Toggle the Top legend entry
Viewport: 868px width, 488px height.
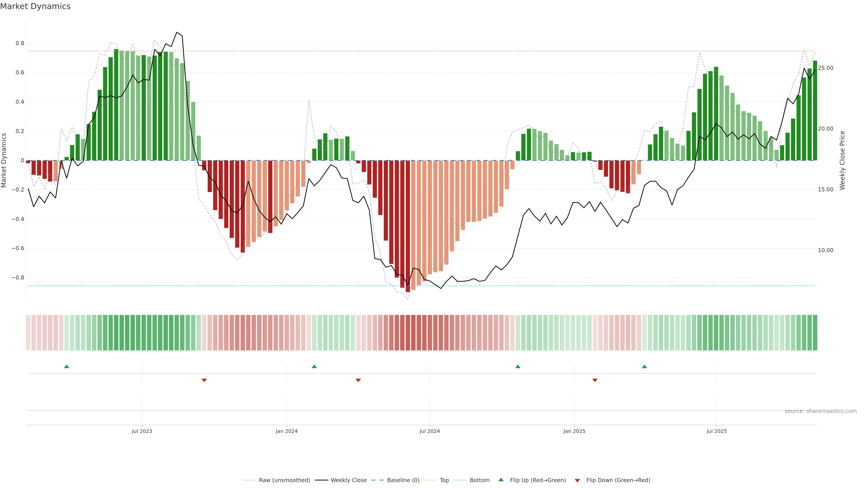pyautogui.click(x=444, y=480)
